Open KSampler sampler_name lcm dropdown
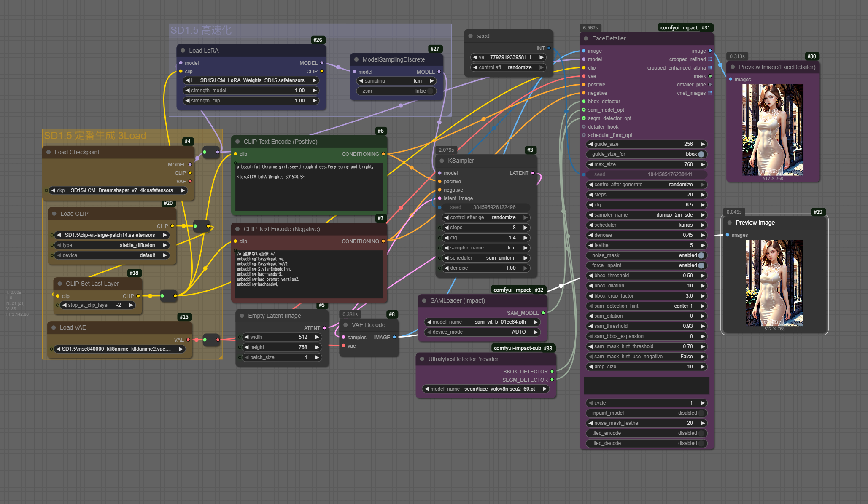Image resolution: width=868 pixels, height=504 pixels. point(486,248)
